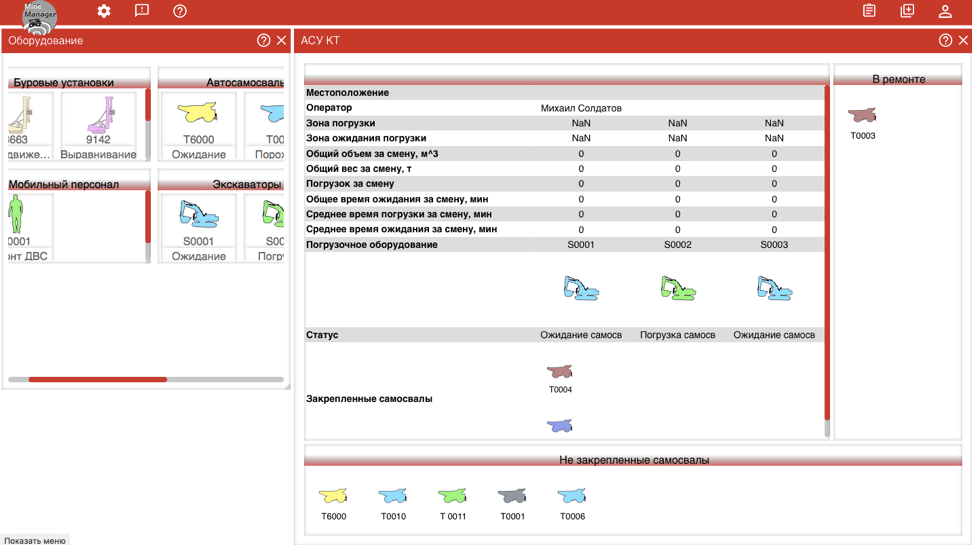
Task: Select unassigned truck T0006
Action: pos(572,503)
